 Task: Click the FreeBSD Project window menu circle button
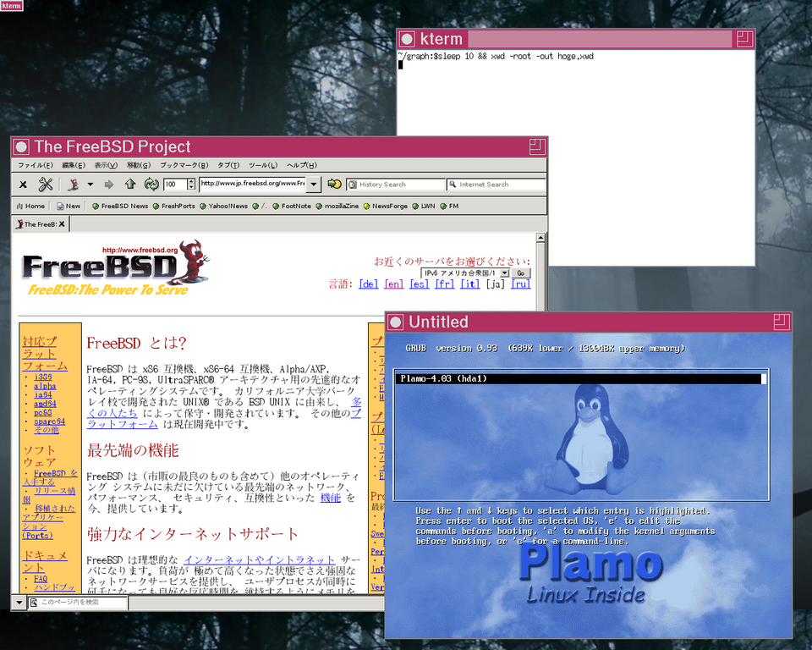[x=21, y=146]
